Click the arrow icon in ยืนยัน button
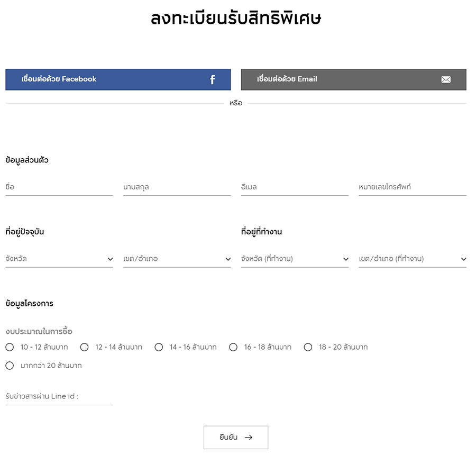 pyautogui.click(x=249, y=438)
